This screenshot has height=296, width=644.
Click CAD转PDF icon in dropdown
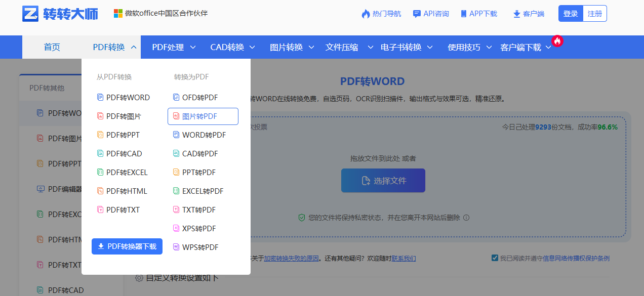[x=176, y=154]
